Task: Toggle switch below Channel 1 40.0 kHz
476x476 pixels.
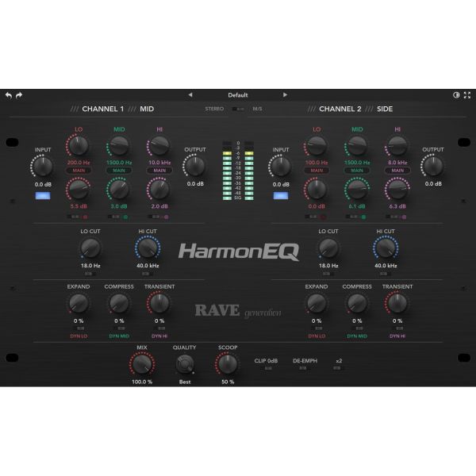Action: [x=148, y=274]
